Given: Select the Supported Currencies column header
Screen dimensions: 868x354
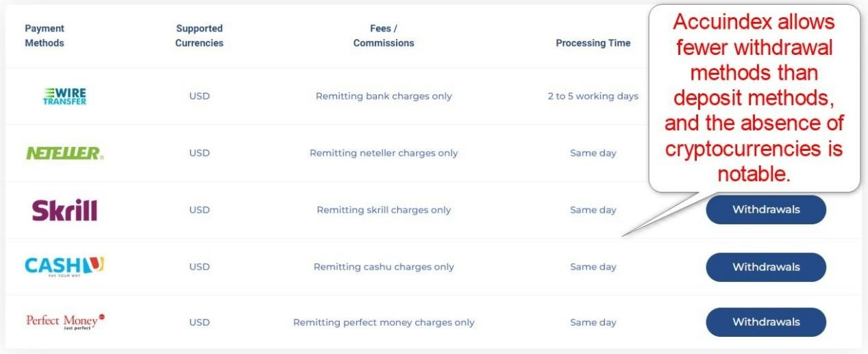Looking at the screenshot, I should [199, 36].
